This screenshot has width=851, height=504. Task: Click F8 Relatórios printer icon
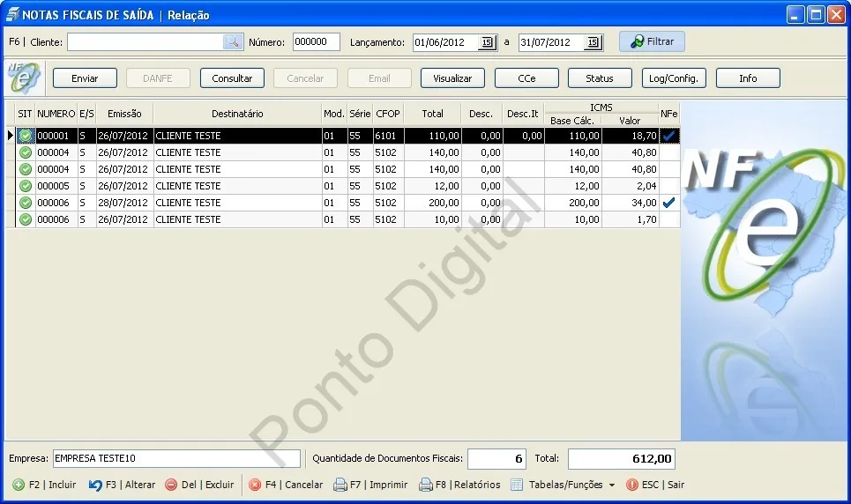[x=426, y=485]
